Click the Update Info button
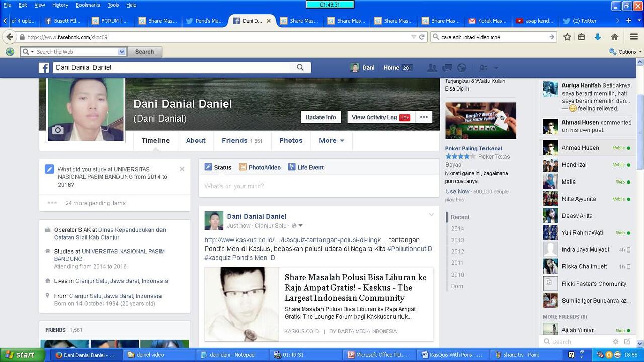Viewport: 644px width, 362px height. (320, 117)
